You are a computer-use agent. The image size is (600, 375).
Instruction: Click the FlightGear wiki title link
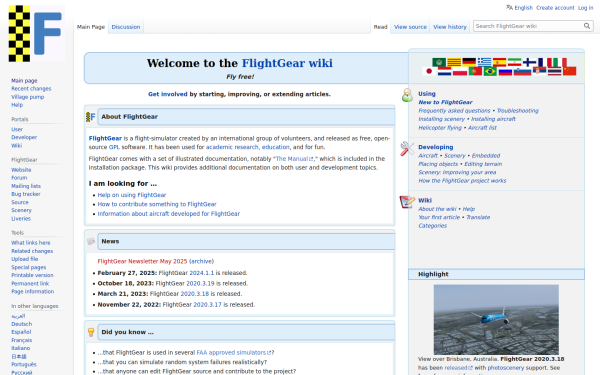287,63
